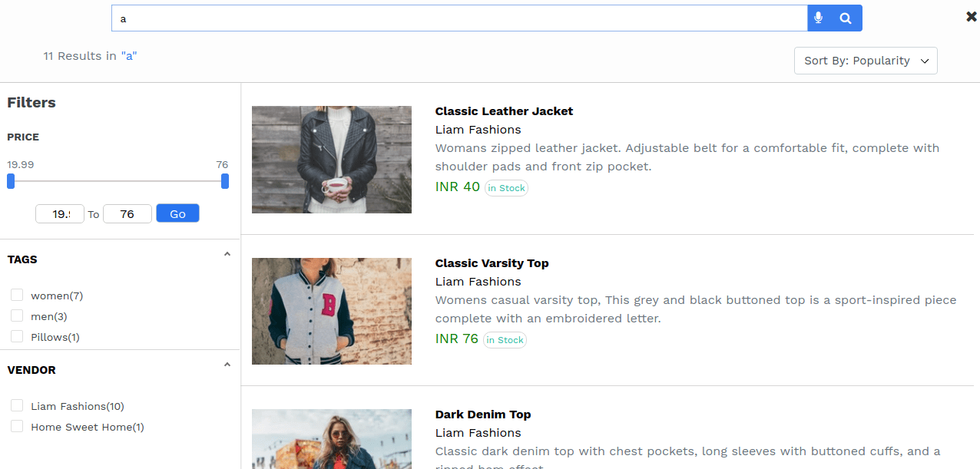
Task: Click the minimum price slider handle
Action: (11, 181)
